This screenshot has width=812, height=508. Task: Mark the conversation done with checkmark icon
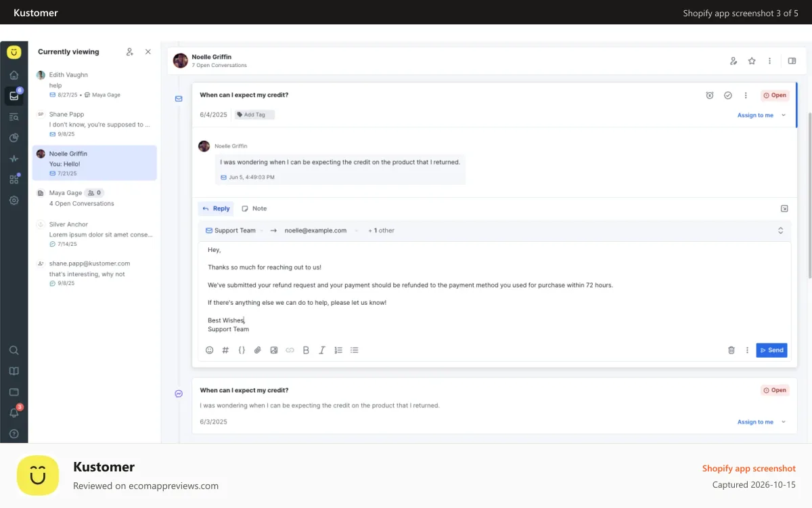pos(728,96)
